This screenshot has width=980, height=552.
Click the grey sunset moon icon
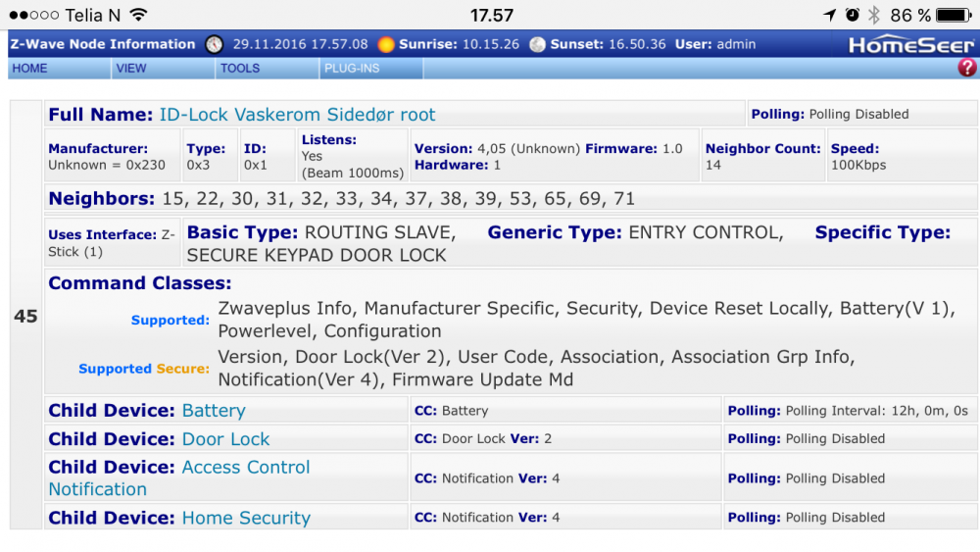point(537,44)
